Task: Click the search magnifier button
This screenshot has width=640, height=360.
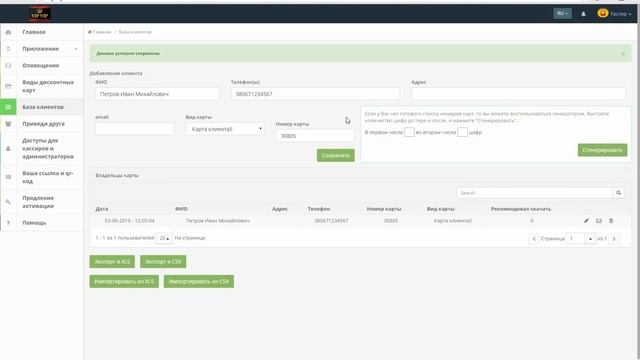Action: [618, 193]
